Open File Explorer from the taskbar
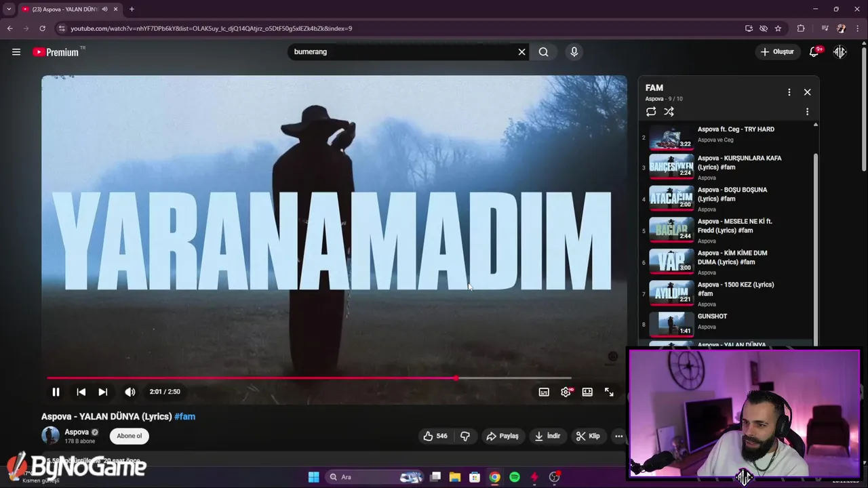This screenshot has height=488, width=868. pyautogui.click(x=455, y=477)
